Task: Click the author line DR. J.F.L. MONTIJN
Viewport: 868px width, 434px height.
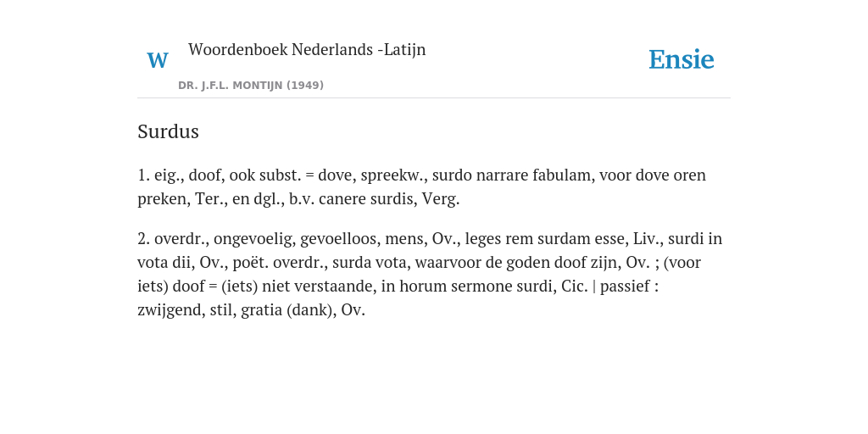Action: (x=231, y=86)
